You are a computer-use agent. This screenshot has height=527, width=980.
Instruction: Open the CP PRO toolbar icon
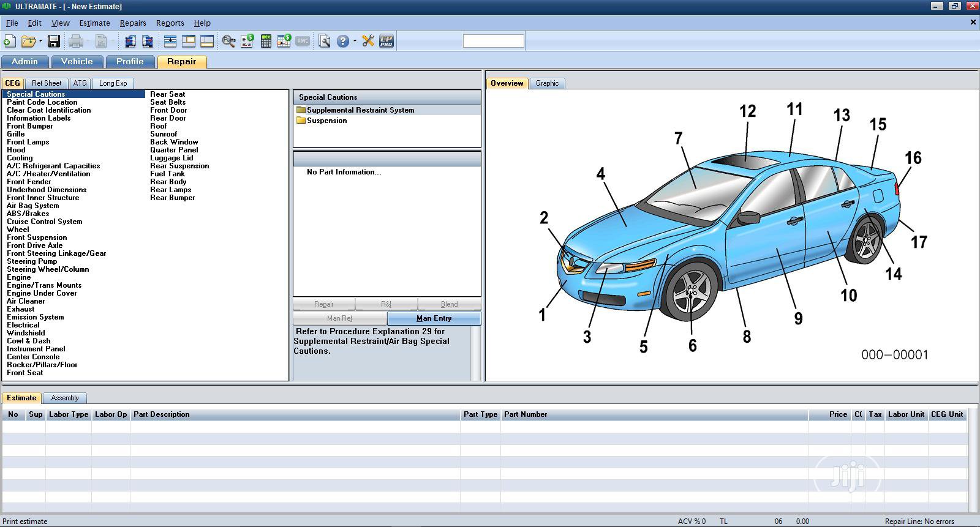point(386,42)
